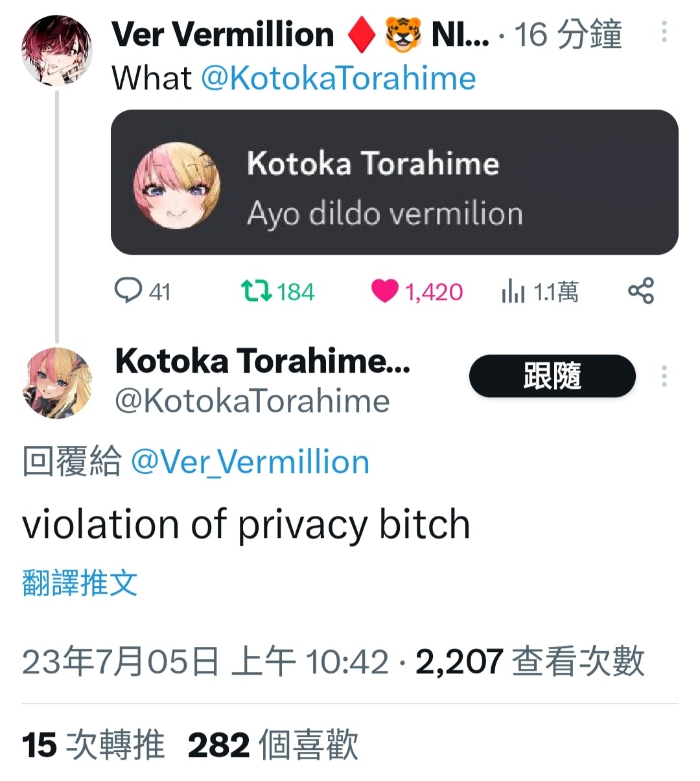Open Kotoka Torahime's profile avatar
700x781 pixels.
click(57, 382)
